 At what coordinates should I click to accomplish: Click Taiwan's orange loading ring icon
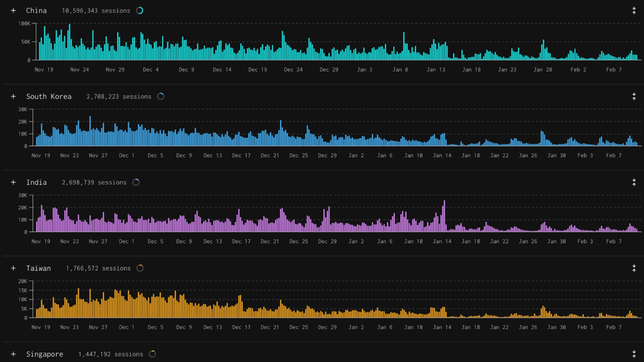coord(140,268)
